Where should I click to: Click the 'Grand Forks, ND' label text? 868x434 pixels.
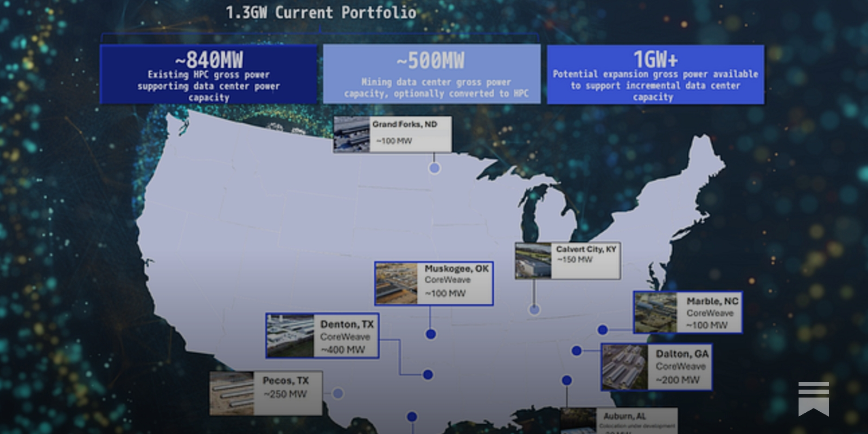[404, 124]
